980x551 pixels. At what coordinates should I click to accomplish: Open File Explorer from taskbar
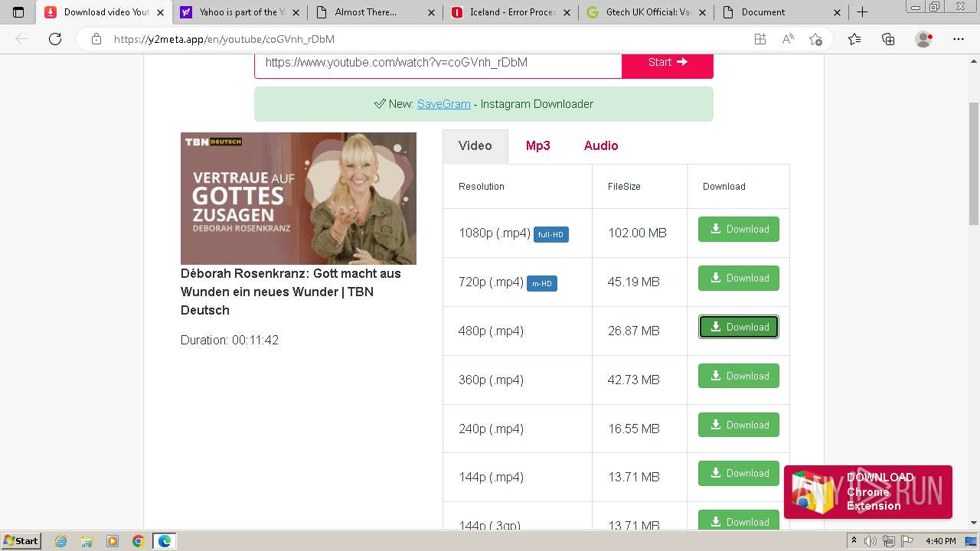coord(87,541)
